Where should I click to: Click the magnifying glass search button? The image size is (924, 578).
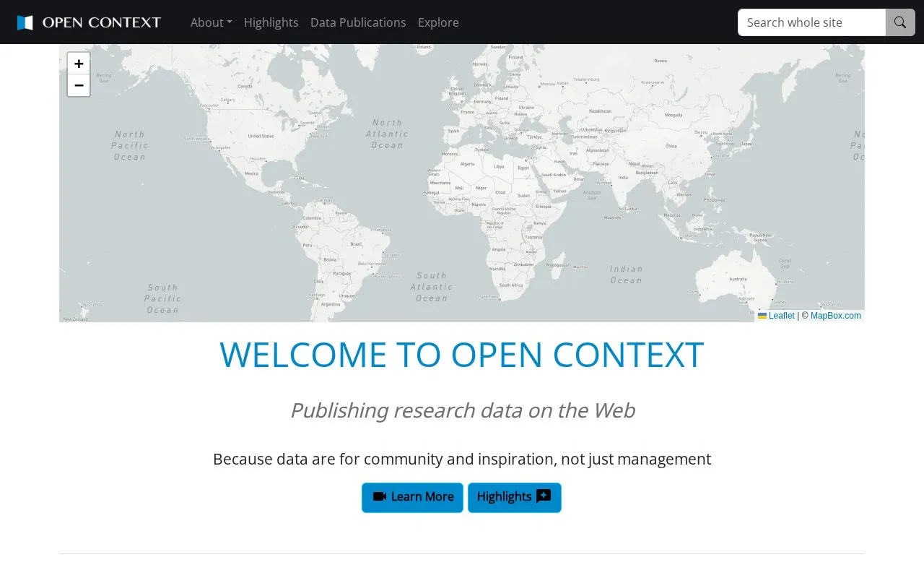900,22
